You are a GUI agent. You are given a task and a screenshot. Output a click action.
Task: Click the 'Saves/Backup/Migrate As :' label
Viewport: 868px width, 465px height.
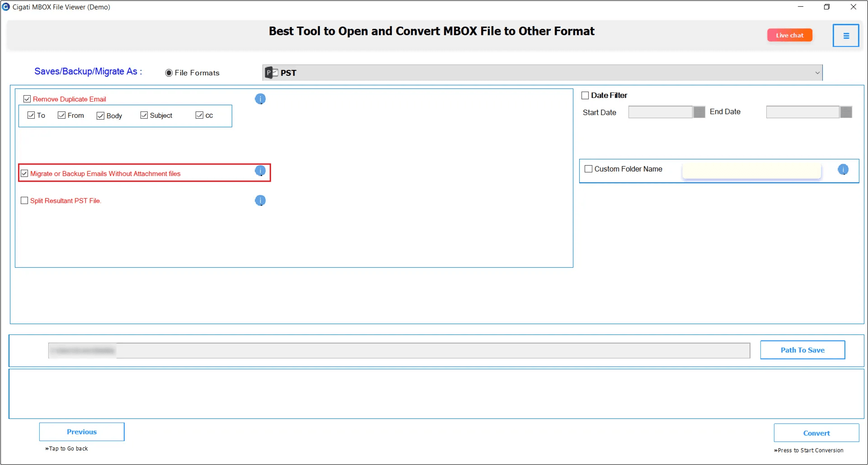pos(88,71)
